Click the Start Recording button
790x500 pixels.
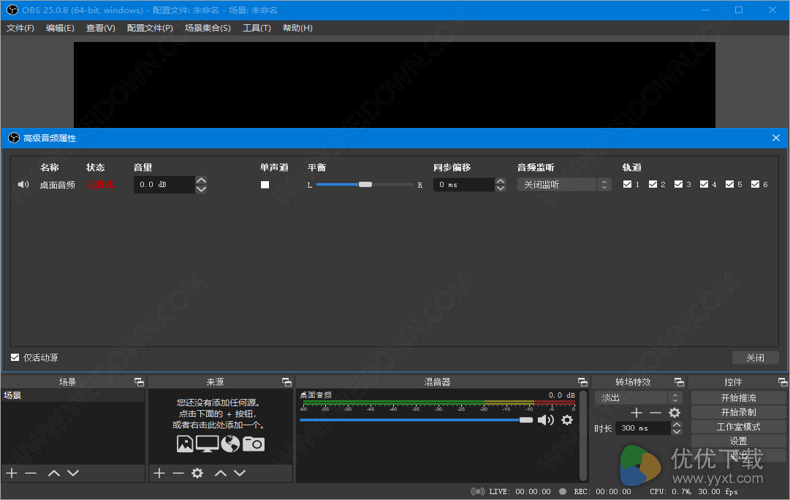738,412
